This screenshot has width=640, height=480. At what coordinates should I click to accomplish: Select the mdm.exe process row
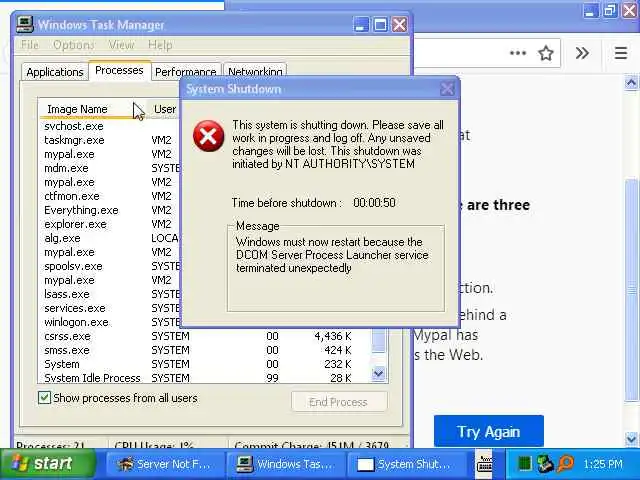[x=109, y=168]
